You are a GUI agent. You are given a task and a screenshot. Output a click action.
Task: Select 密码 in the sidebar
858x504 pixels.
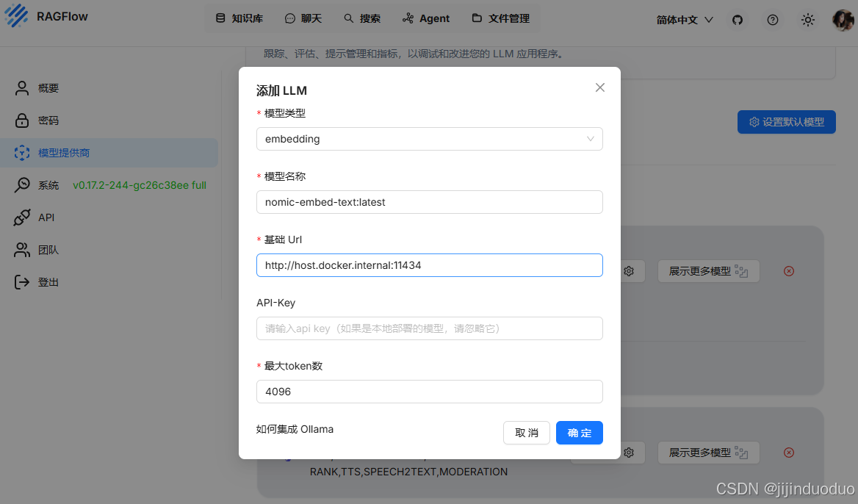(x=109, y=120)
